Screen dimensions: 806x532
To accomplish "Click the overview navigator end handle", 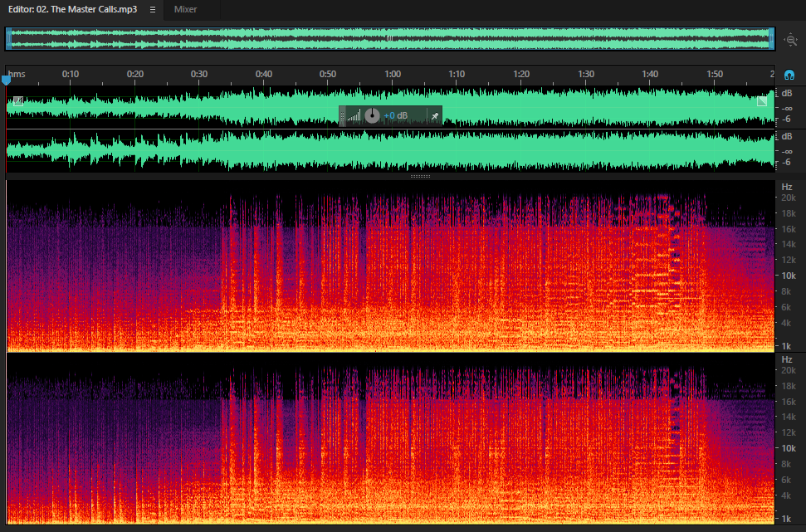I will point(772,39).
